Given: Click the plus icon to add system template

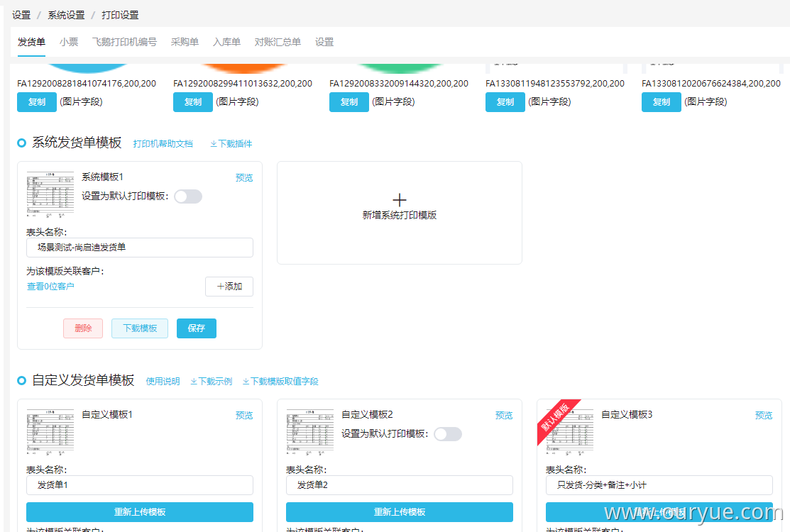Looking at the screenshot, I should 400,200.
